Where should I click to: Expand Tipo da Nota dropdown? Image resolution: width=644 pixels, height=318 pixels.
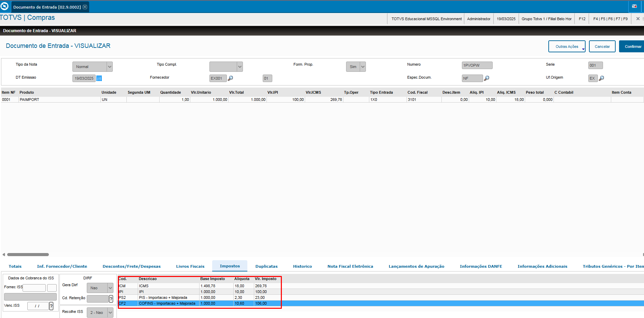pyautogui.click(x=110, y=67)
